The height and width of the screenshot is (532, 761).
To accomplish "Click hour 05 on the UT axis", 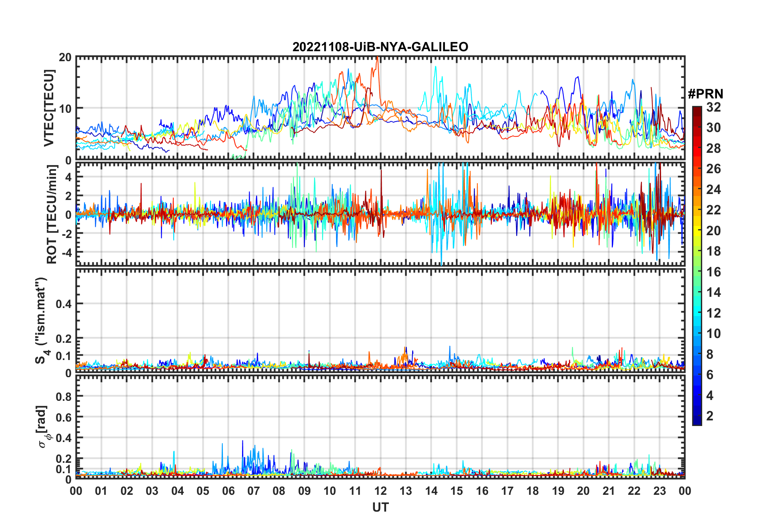I will click(203, 491).
